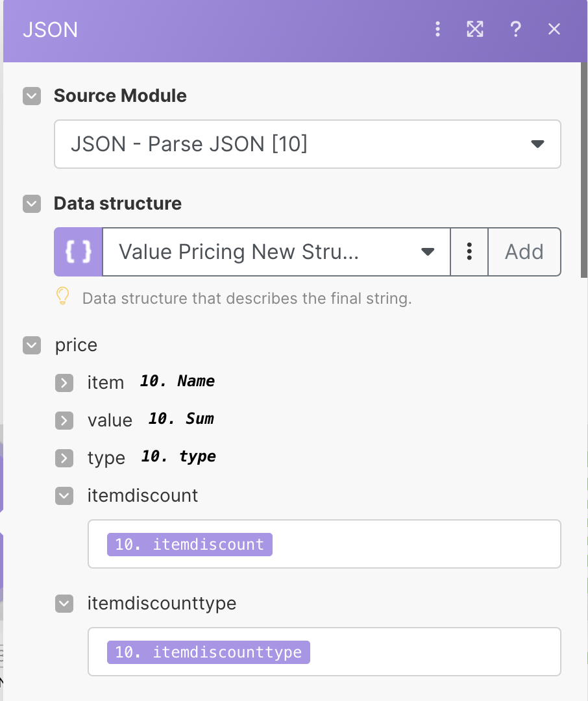Open the Value Pricing New Stru... dropdown

[x=276, y=252]
